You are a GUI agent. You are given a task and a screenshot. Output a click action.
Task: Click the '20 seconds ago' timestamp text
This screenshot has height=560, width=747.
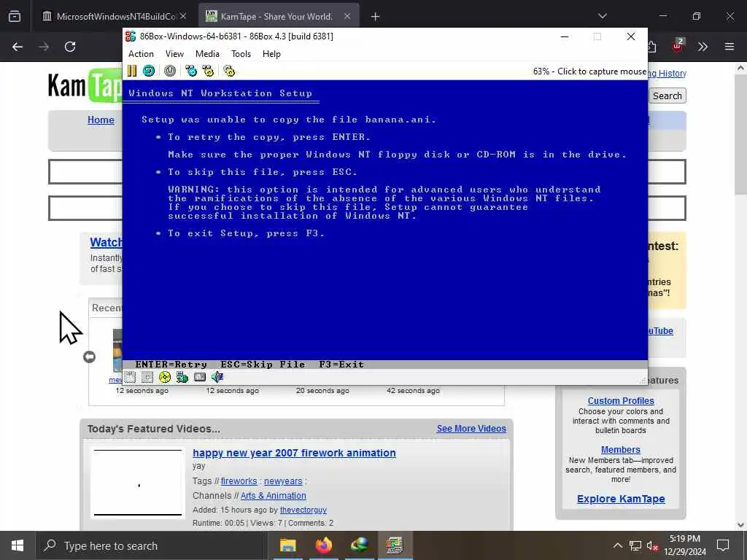pyautogui.click(x=322, y=391)
